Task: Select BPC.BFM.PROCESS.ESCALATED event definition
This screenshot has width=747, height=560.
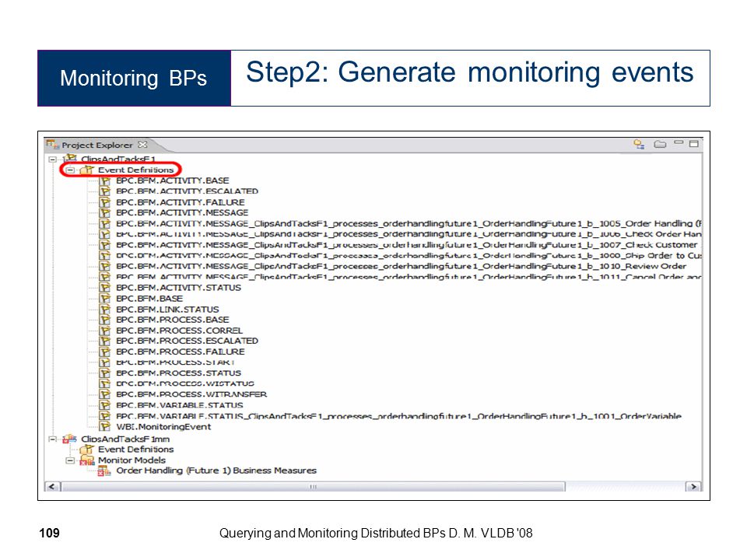Action: click(187, 341)
